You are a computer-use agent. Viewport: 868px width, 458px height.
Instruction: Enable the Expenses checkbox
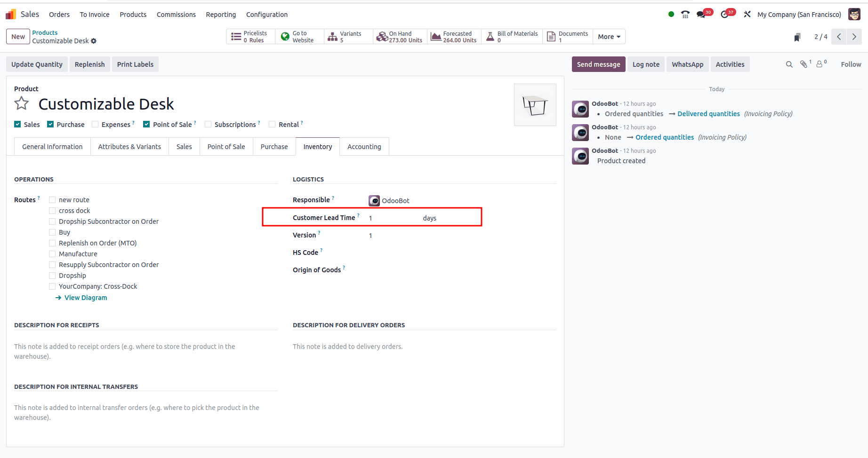[95, 124]
